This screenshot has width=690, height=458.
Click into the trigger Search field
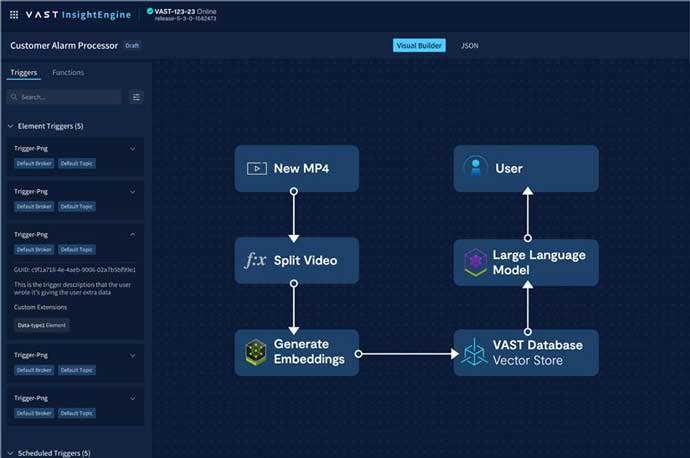coord(65,97)
